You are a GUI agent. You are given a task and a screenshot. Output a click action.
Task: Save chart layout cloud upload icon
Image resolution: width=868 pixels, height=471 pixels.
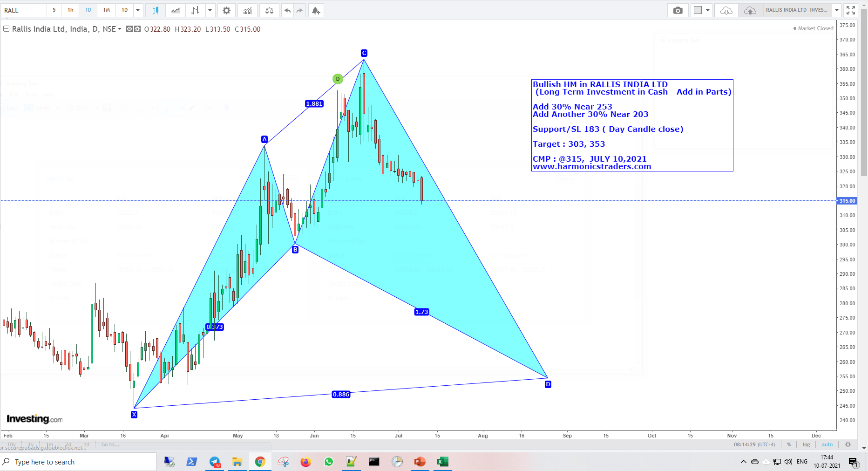(x=750, y=10)
